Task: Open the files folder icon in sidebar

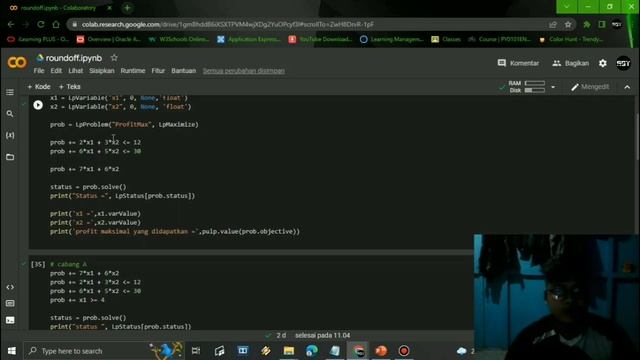Action: coord(10,157)
